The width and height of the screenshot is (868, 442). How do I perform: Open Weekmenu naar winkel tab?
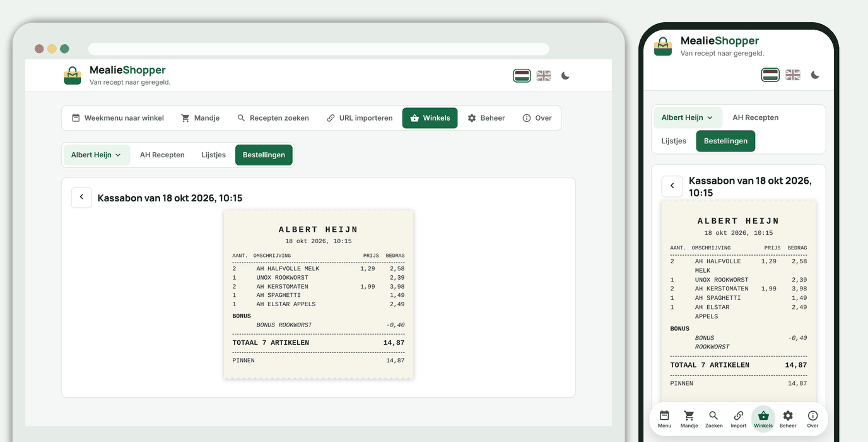[117, 118]
